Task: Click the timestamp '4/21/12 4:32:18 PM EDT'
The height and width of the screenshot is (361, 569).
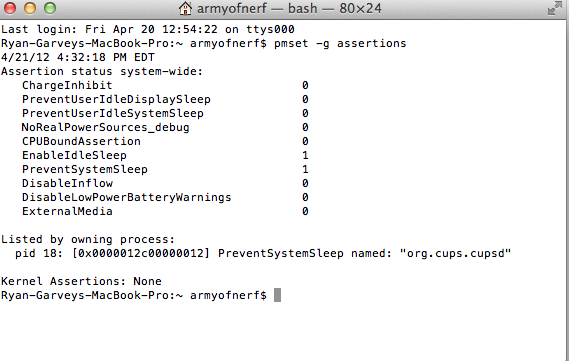Action: point(78,57)
